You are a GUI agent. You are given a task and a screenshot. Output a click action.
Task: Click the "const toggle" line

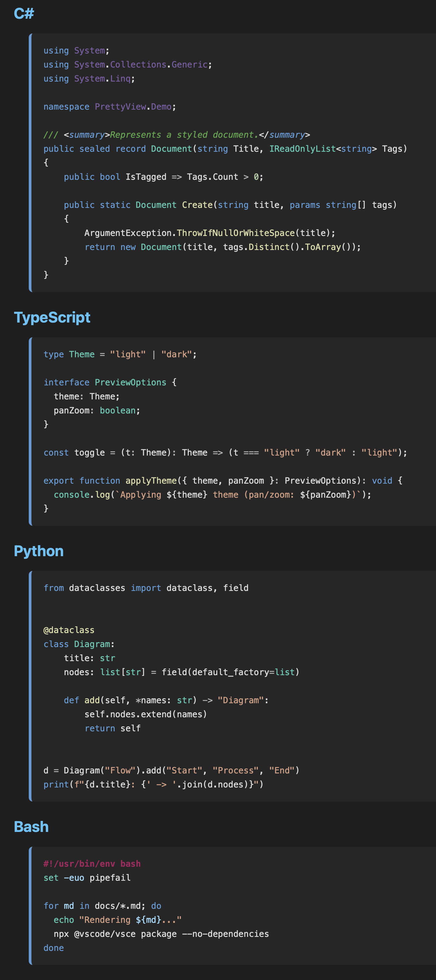point(225,453)
